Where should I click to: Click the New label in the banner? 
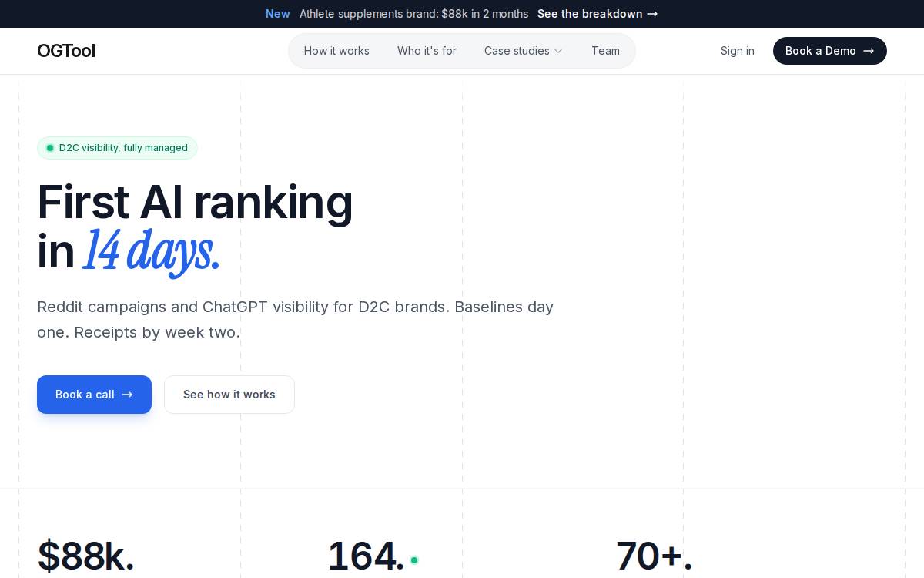click(278, 14)
